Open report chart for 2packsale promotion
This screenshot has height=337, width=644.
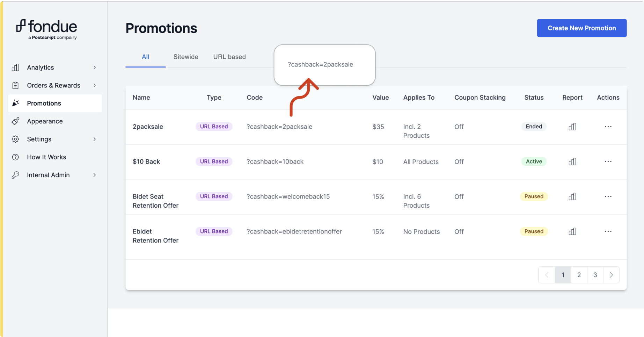[572, 127]
